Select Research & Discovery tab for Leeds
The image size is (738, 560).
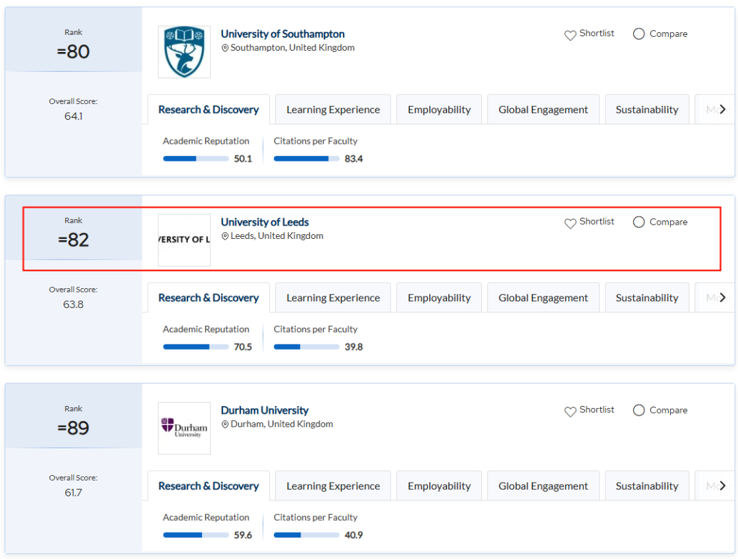click(x=209, y=298)
